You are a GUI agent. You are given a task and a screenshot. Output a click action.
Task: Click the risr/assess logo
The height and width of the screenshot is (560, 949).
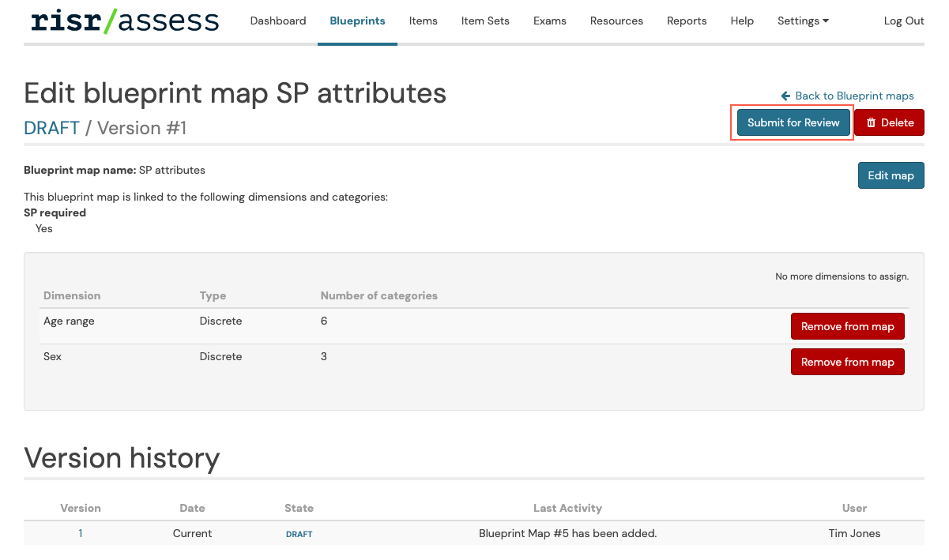(123, 21)
